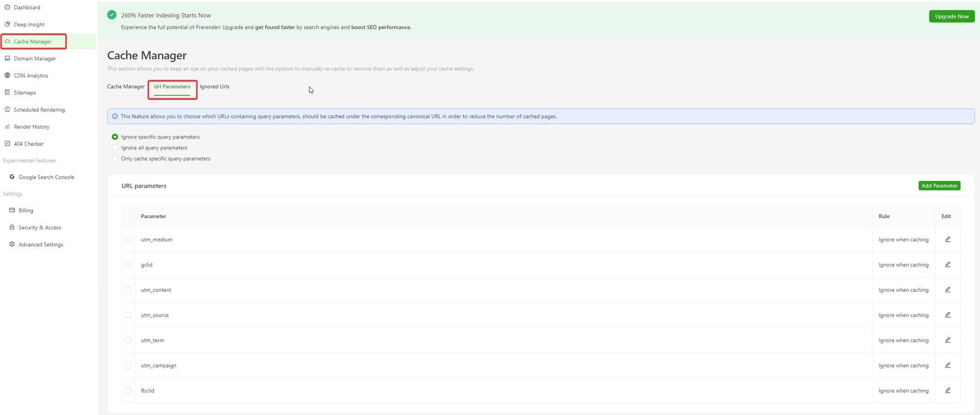Select the Ignore specific query parameters radio

(x=115, y=137)
